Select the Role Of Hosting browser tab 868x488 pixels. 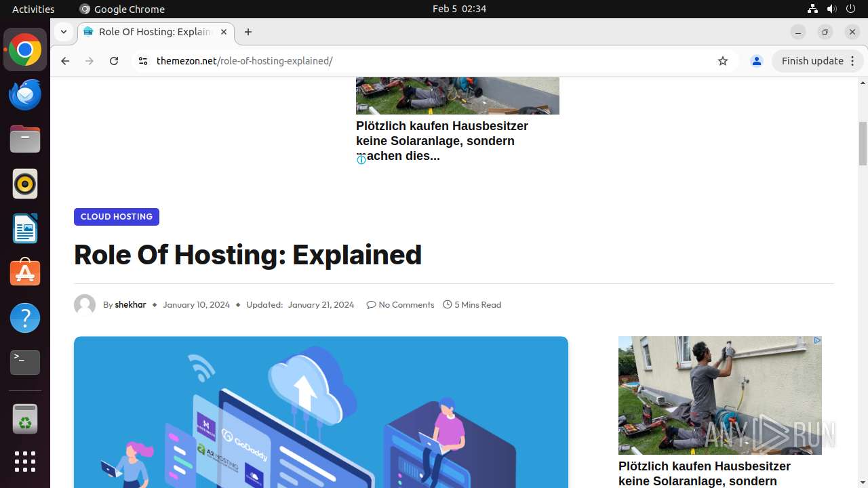(156, 32)
